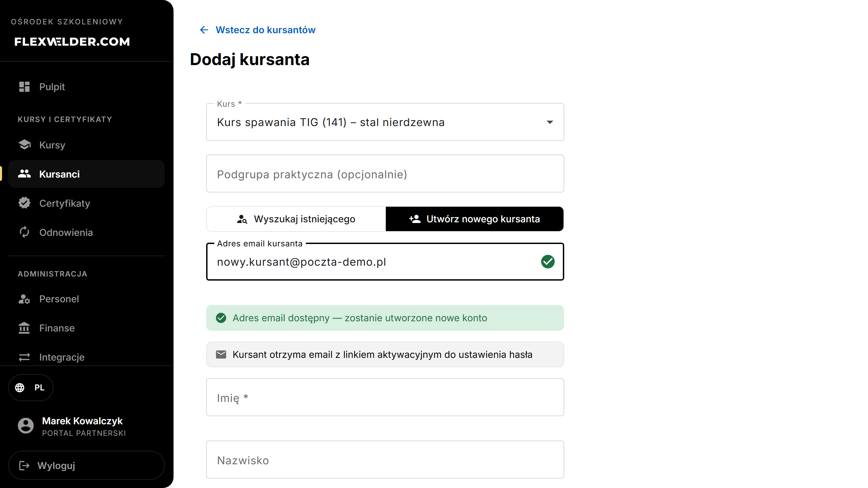Image resolution: width=868 pixels, height=488 pixels.
Task: Click the back arrow icon near the page title
Action: pos(204,30)
